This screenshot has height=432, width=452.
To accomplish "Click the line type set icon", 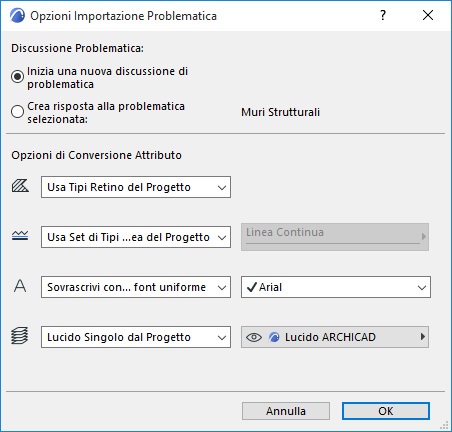I will click(20, 236).
